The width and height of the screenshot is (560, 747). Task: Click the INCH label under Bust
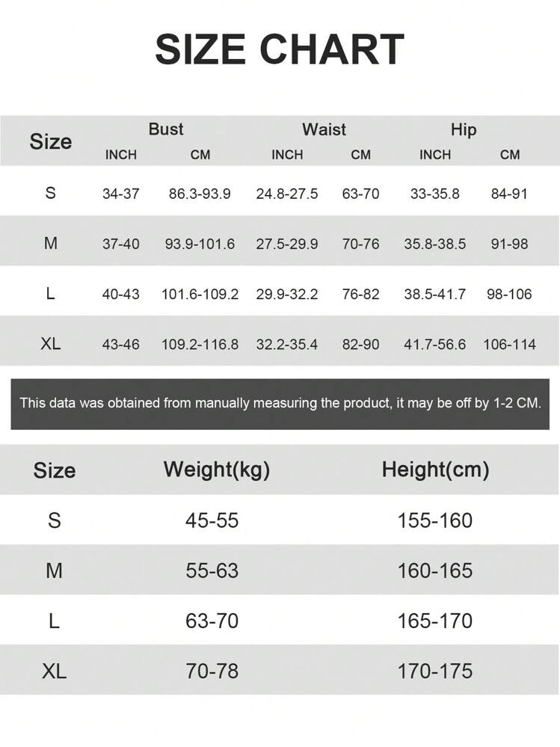pyautogui.click(x=121, y=155)
